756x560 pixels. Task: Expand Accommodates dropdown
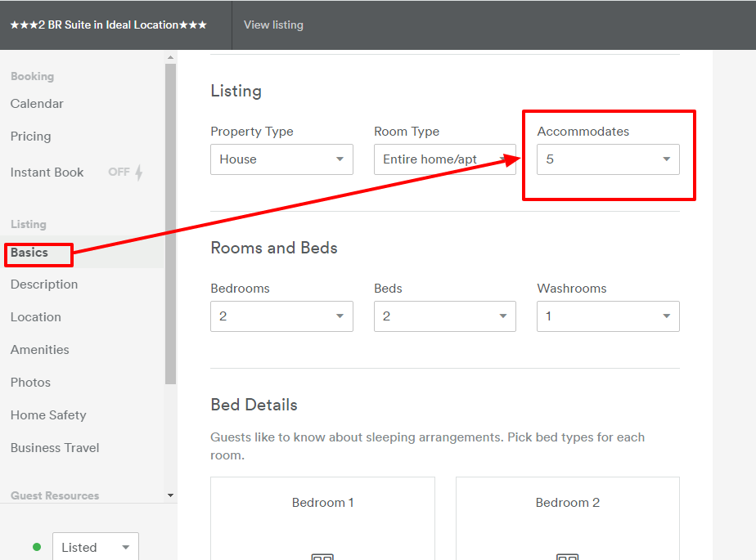[608, 159]
